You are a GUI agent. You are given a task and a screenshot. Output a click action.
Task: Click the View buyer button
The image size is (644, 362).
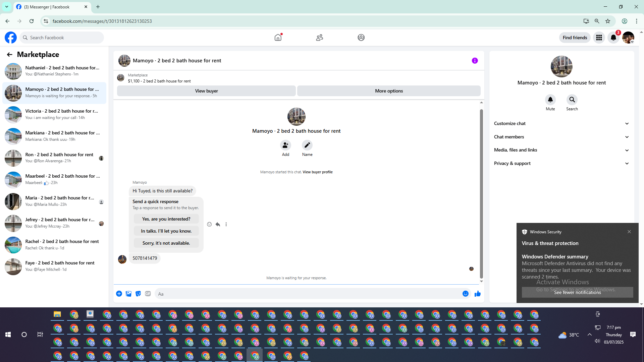(206, 91)
